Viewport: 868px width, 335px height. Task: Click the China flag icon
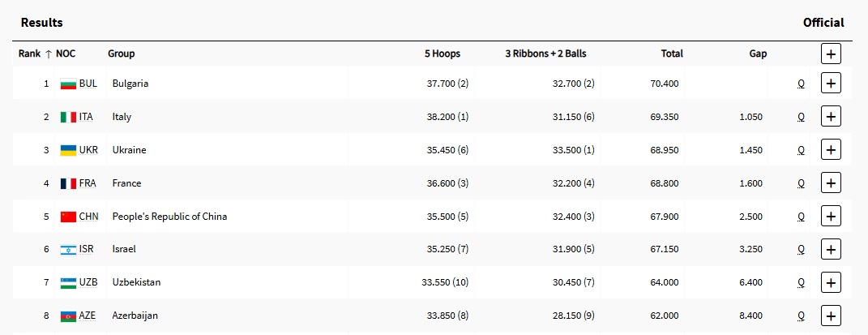(68, 217)
